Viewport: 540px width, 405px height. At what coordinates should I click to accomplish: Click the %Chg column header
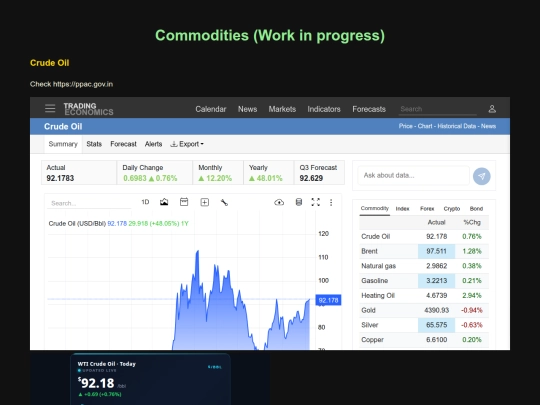pos(472,222)
